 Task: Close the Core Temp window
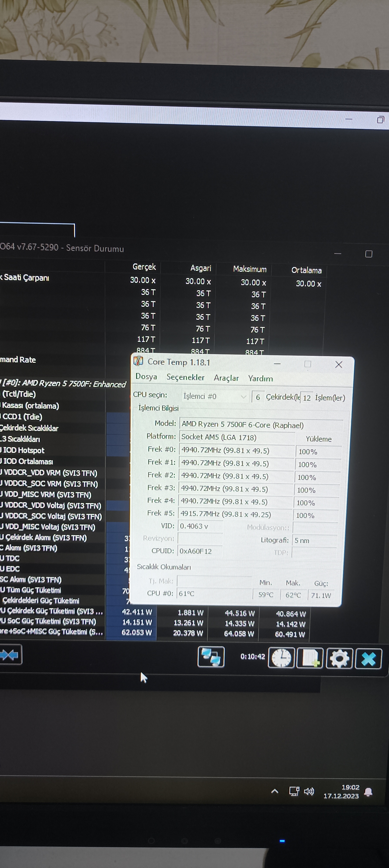[x=339, y=365]
